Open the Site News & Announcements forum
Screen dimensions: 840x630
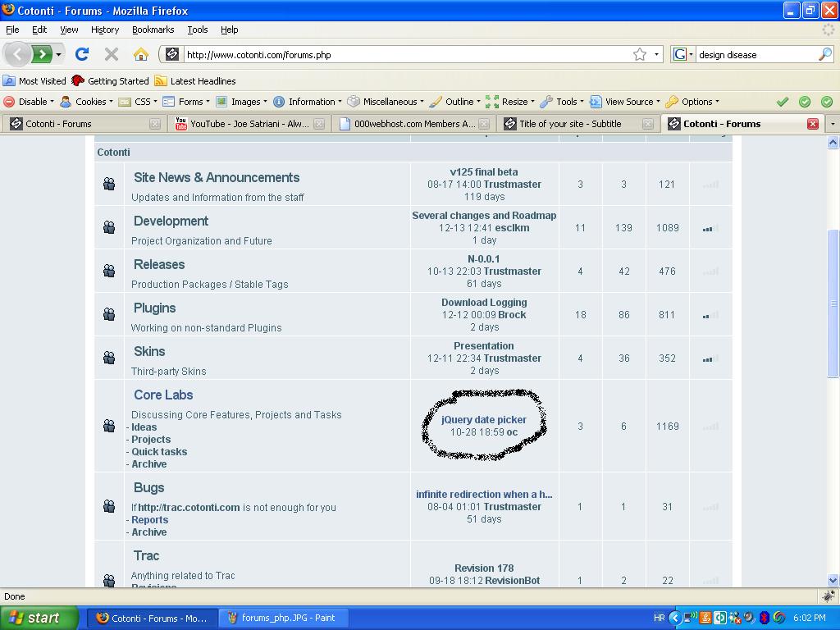tap(217, 177)
